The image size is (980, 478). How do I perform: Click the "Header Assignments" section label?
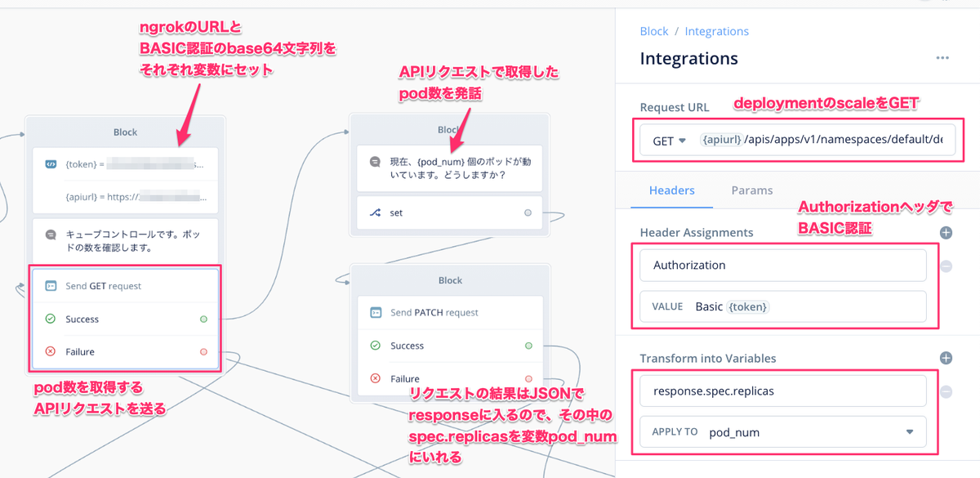point(696,233)
